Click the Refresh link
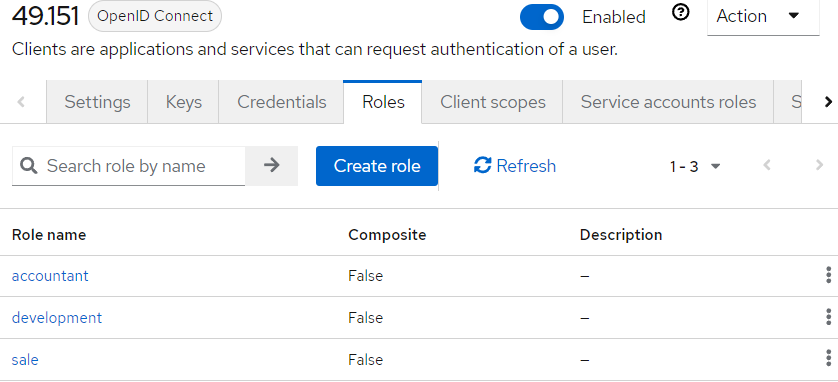The image size is (838, 382). [x=515, y=166]
